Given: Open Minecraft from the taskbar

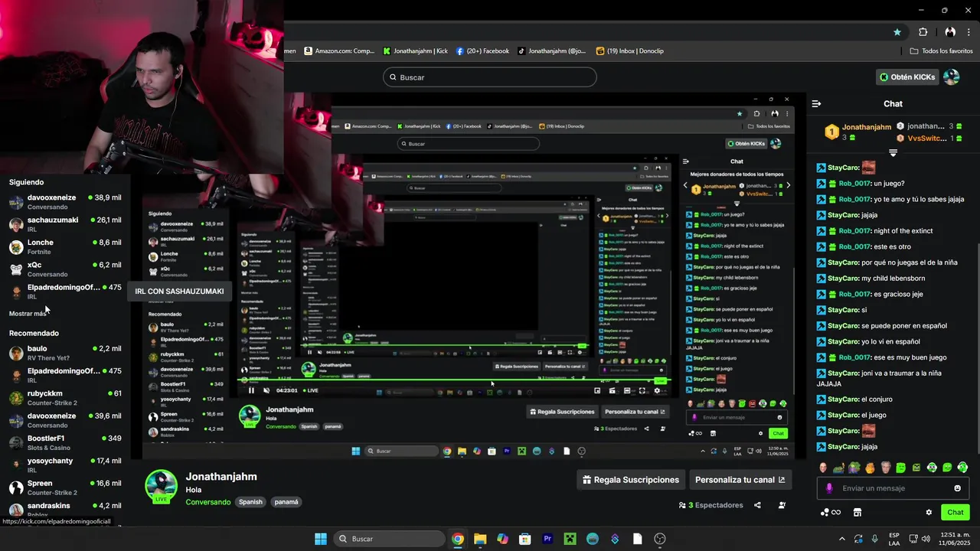Looking at the screenshot, I should [x=570, y=539].
